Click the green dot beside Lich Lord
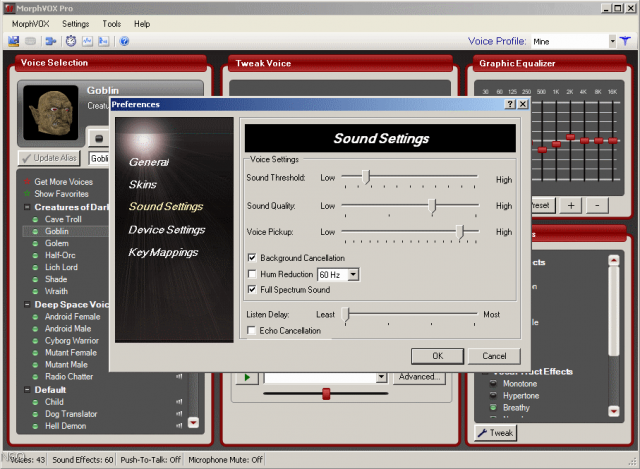The width and height of the screenshot is (640, 469). pyautogui.click(x=36, y=268)
